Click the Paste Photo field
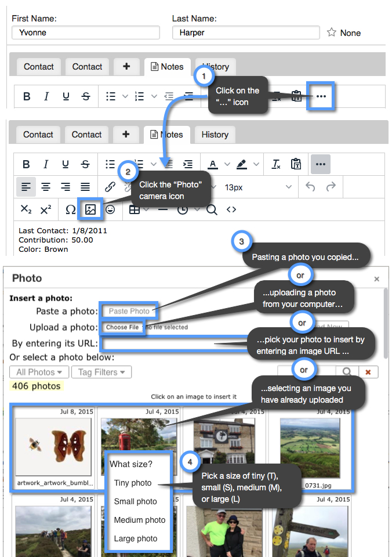 coord(129,311)
